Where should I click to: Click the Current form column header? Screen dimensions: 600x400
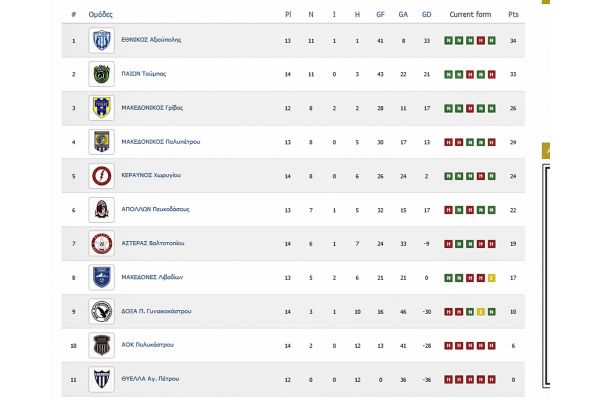click(x=469, y=15)
